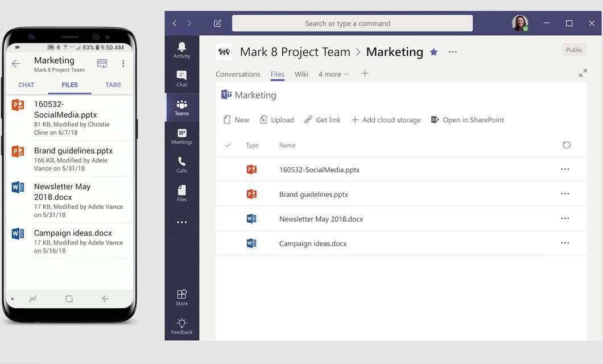
Task: Expand the 4 more tabs dropdown
Action: point(333,74)
